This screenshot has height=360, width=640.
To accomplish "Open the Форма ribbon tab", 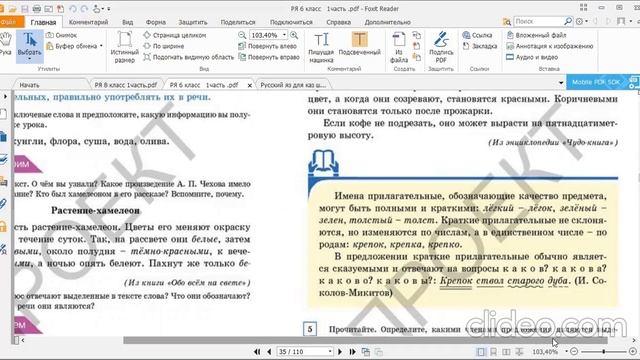I will pos(156,22).
